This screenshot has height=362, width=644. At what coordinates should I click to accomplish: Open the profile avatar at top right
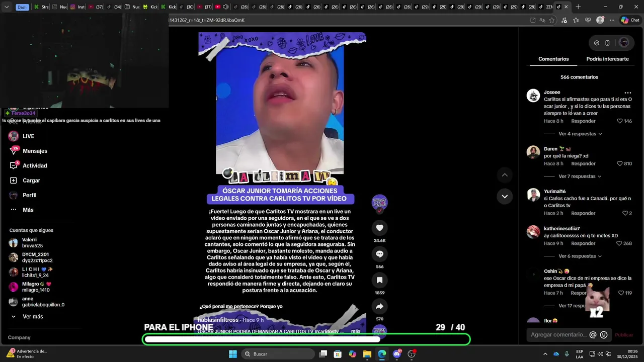tap(624, 43)
